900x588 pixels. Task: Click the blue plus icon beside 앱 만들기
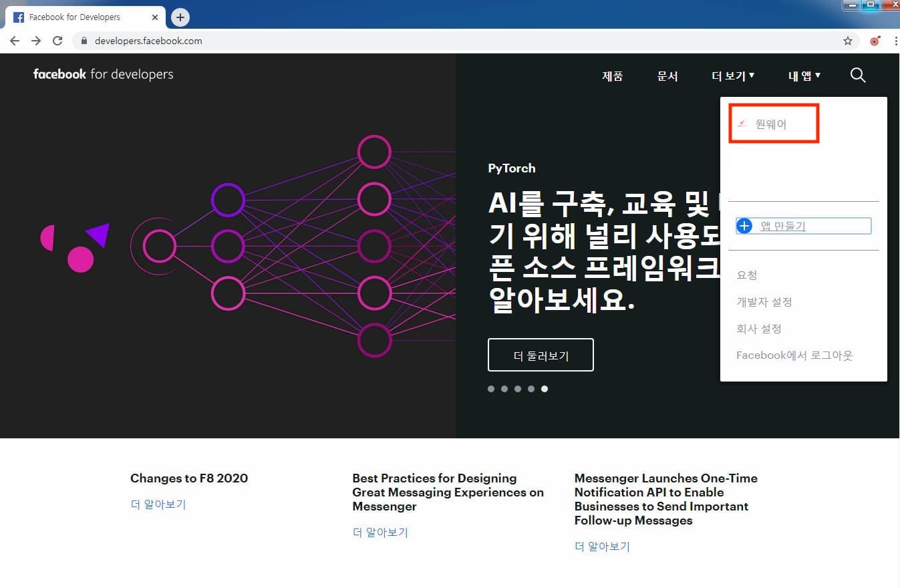(x=744, y=226)
